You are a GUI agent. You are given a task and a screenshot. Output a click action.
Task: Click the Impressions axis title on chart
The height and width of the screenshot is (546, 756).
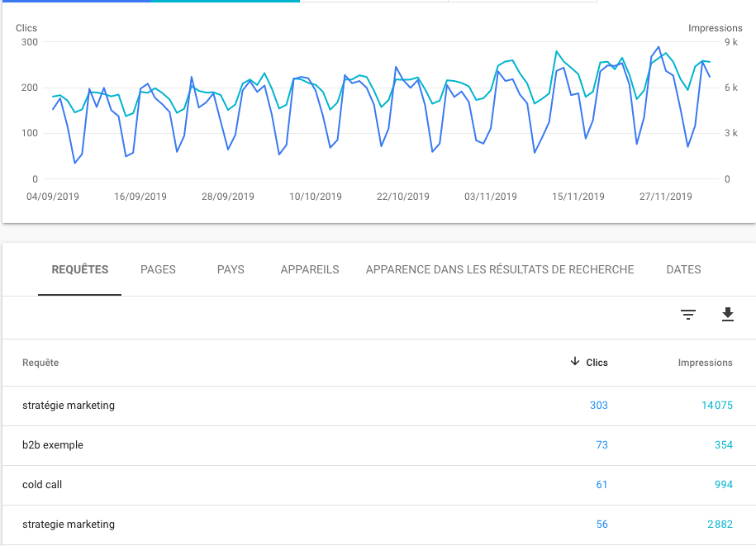coord(715,28)
